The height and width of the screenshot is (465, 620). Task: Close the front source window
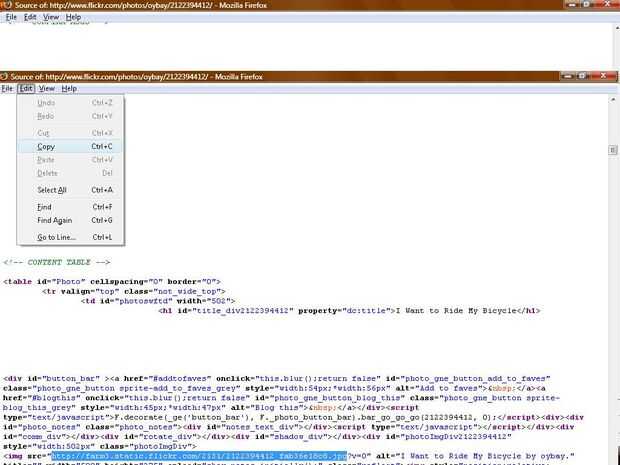[603, 76]
